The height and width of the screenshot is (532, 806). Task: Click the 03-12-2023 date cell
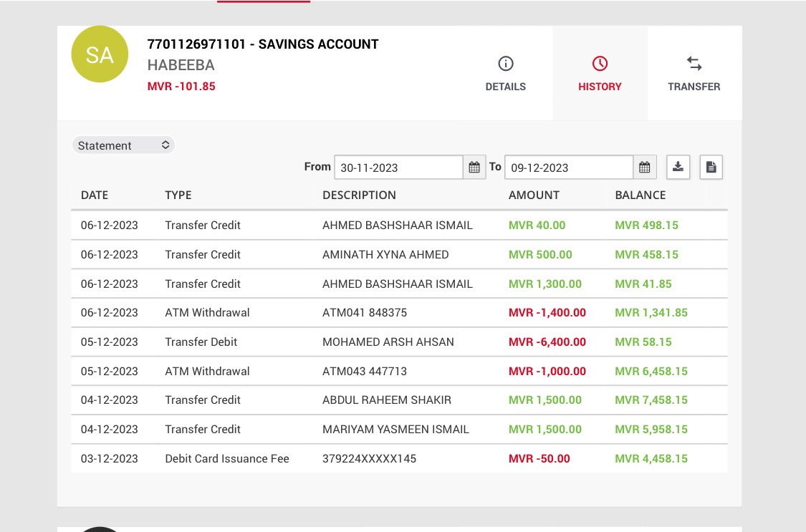click(x=110, y=458)
